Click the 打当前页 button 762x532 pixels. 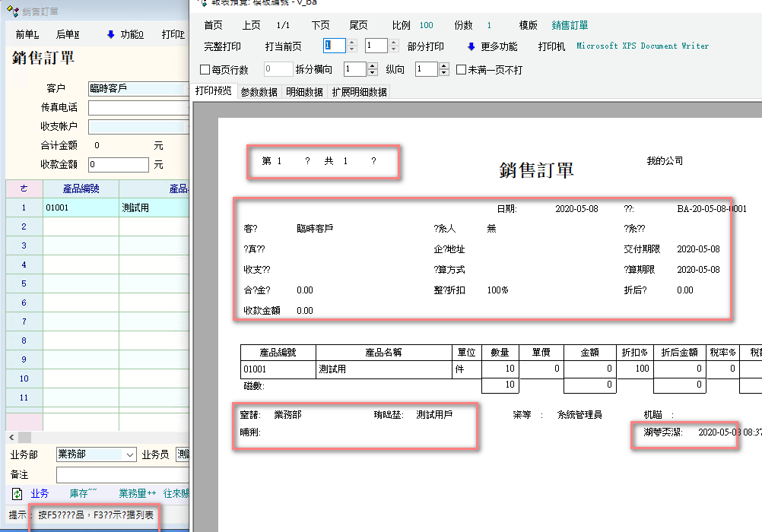coord(283,46)
